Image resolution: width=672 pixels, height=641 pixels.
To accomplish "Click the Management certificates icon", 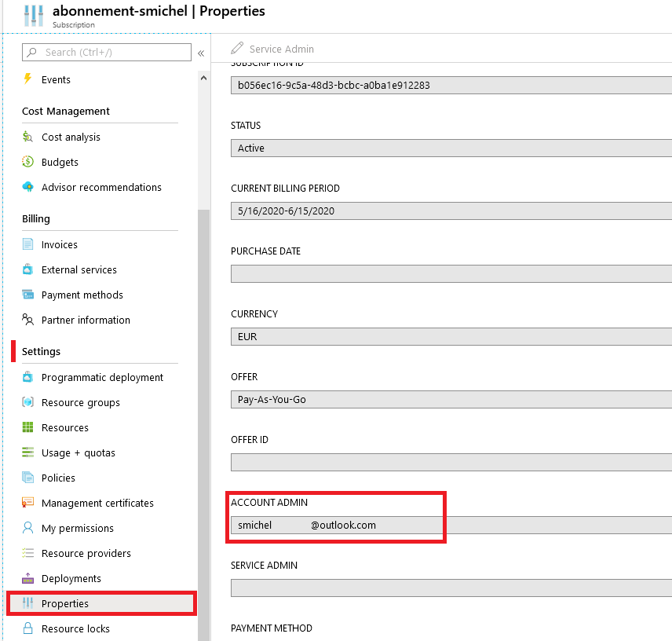I will tap(28, 503).
